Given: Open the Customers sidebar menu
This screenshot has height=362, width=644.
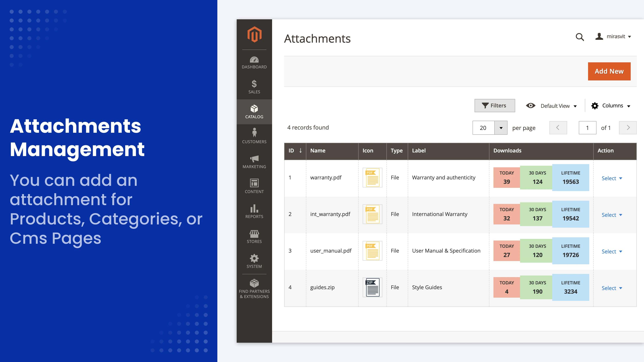Looking at the screenshot, I should coord(254,136).
